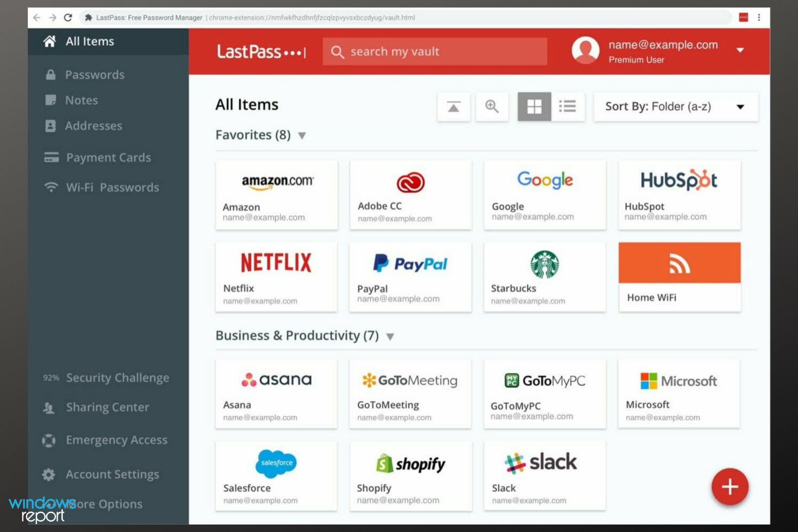Click the name@example.com account email in header
The image size is (798, 532).
(x=663, y=45)
